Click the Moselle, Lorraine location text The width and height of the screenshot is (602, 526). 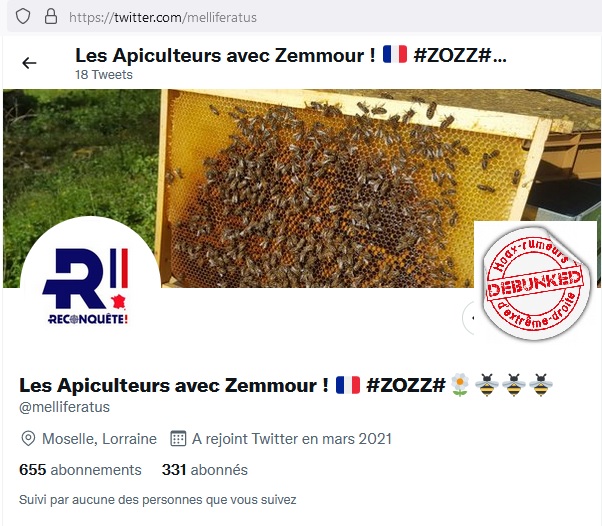(x=99, y=438)
